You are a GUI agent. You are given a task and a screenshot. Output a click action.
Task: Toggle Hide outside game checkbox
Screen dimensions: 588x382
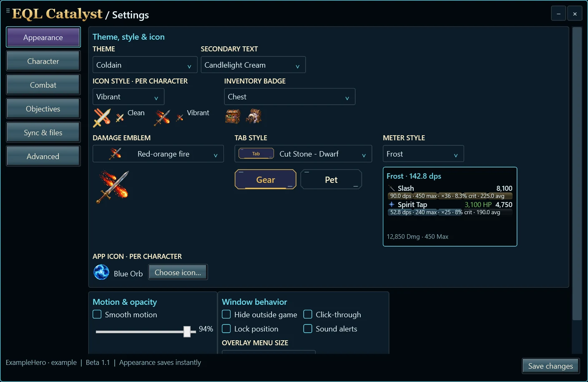coord(226,314)
